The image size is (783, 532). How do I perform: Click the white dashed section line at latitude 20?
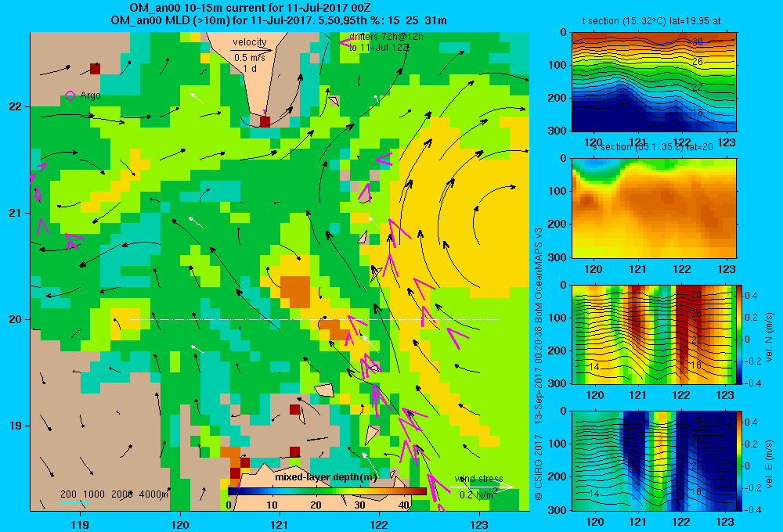314,319
